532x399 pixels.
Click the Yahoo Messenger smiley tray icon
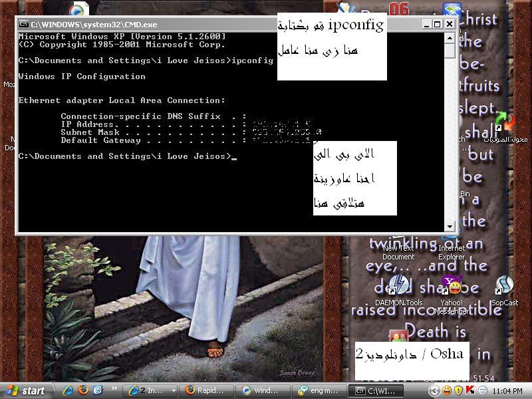[447, 391]
